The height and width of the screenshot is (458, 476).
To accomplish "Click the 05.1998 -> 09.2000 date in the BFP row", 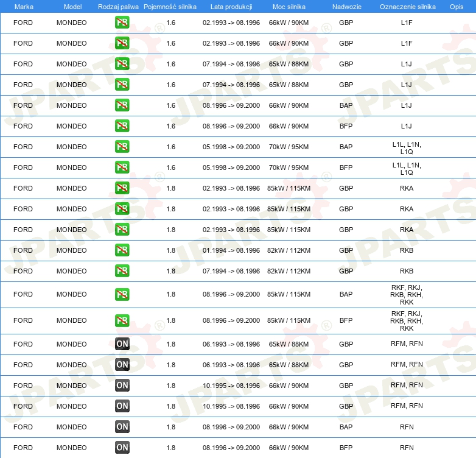I will (x=231, y=167).
